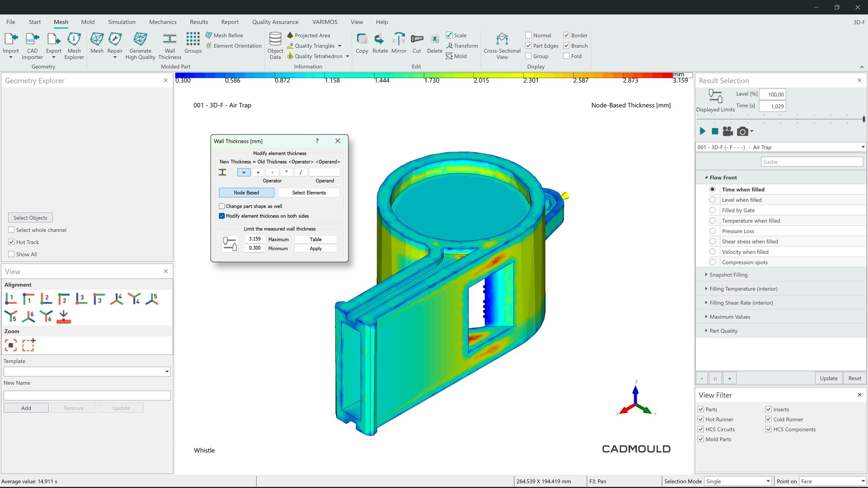
Task: Click the Displayed Limits time slider
Action: (780, 119)
